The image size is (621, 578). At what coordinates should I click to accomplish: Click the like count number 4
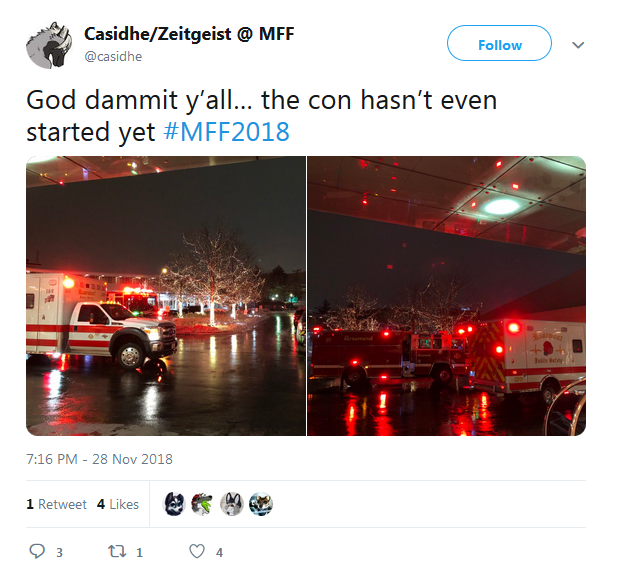click(x=219, y=552)
